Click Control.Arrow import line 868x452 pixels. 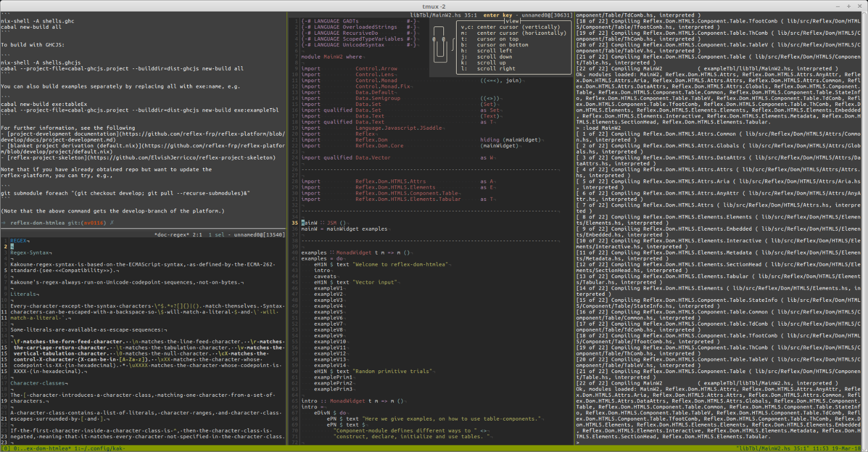350,68
